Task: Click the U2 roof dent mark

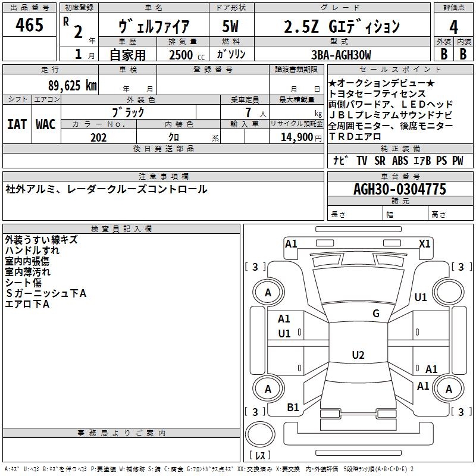Action: [x=358, y=355]
